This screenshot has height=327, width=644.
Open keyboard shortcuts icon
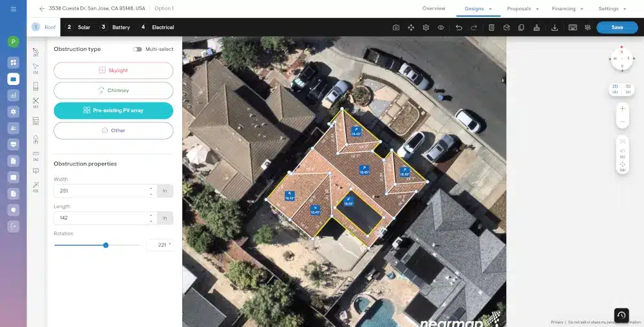point(573,28)
